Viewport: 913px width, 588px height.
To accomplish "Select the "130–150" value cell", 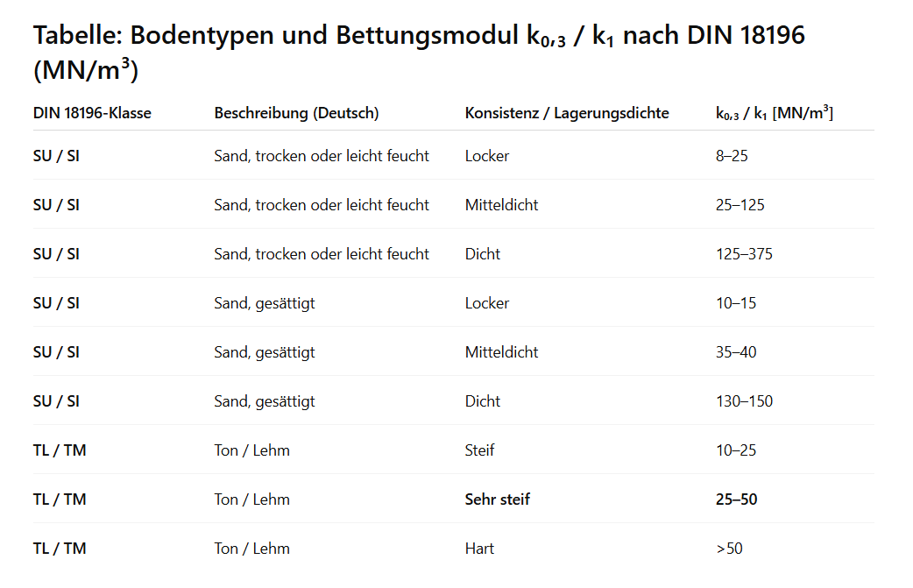I will tap(744, 401).
